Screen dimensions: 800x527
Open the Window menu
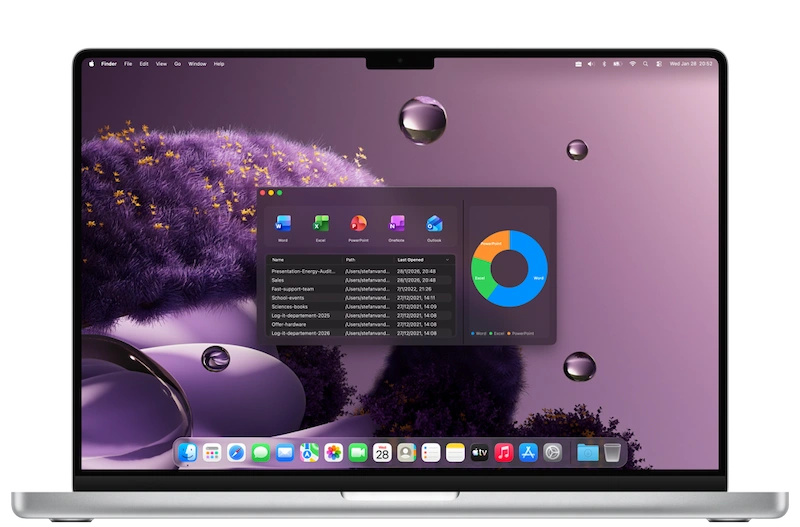pyautogui.click(x=197, y=64)
